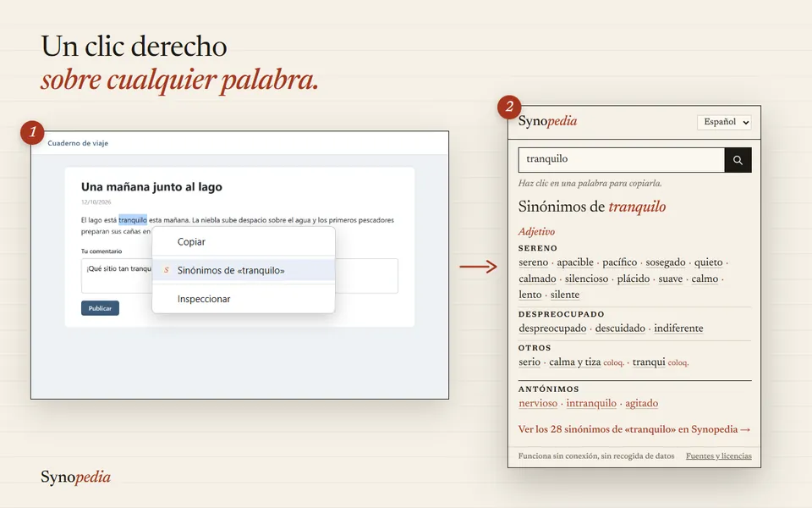Click highlighted word tranquilo in the article

[x=133, y=220]
